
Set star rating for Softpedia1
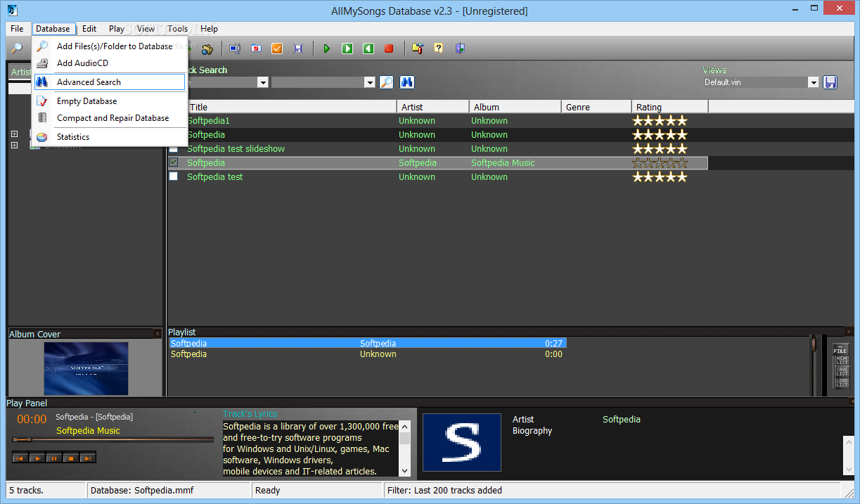click(x=660, y=121)
